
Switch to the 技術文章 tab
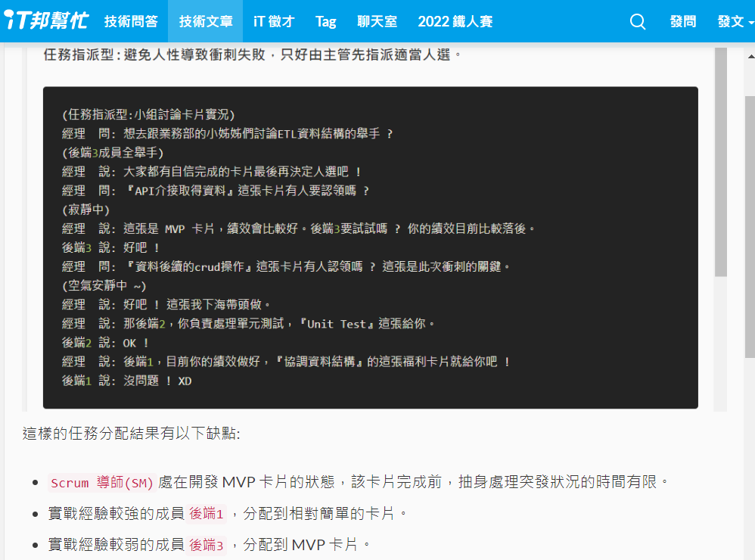[x=206, y=21]
